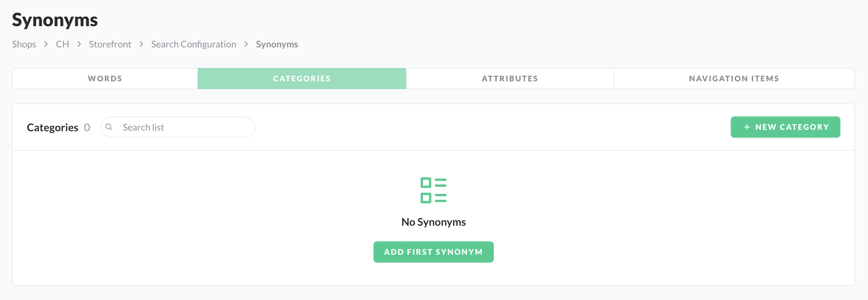Screen dimensions: 868x300
Task: Click the Add First Synonym button
Action: 433,252
